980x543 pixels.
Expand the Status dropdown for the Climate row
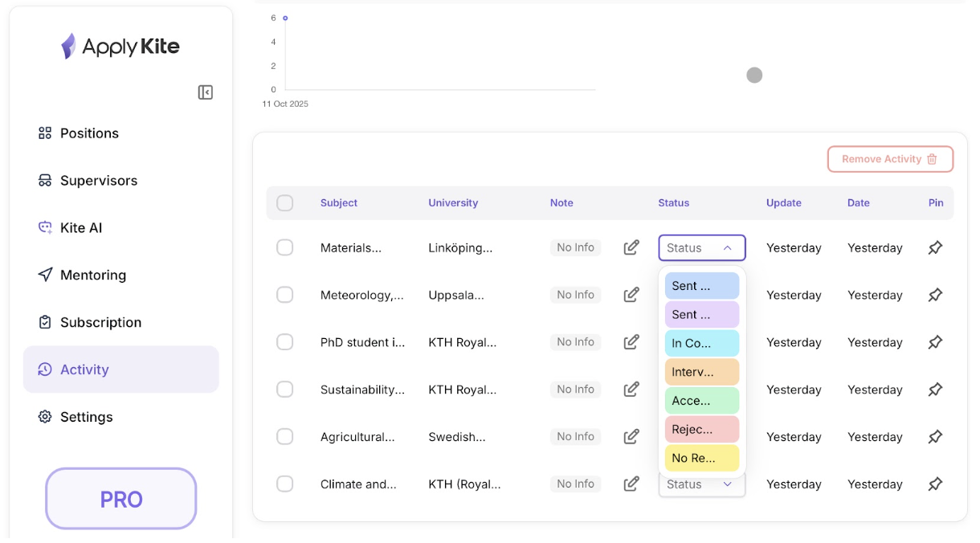[701, 485]
